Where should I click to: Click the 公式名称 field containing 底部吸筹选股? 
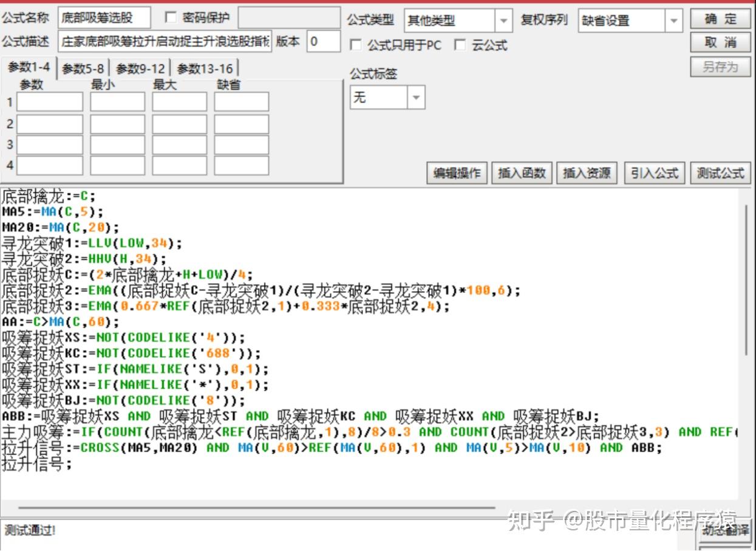104,18
